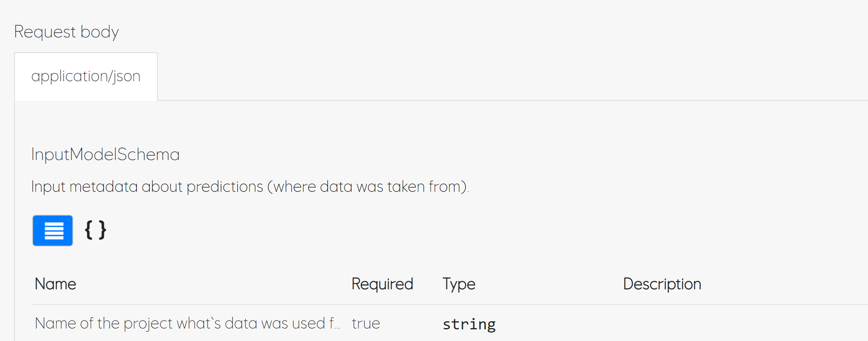
Task: Activate the highlighted table display icon
Action: click(52, 230)
